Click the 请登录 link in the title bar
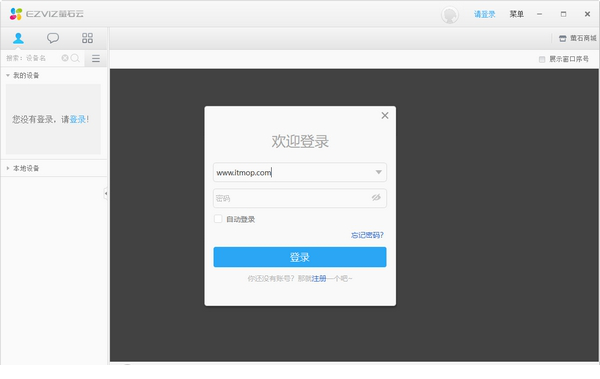Image resolution: width=600 pixels, height=379 pixels. [484, 15]
